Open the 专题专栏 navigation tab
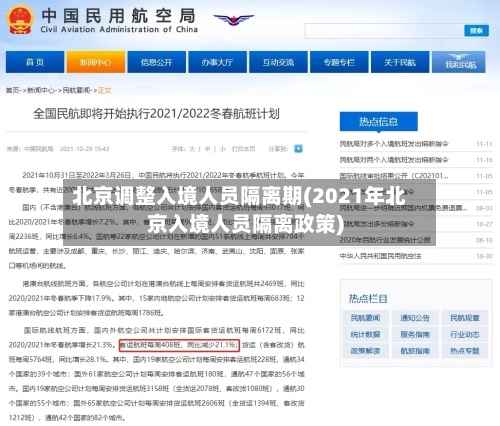 tap(339, 62)
